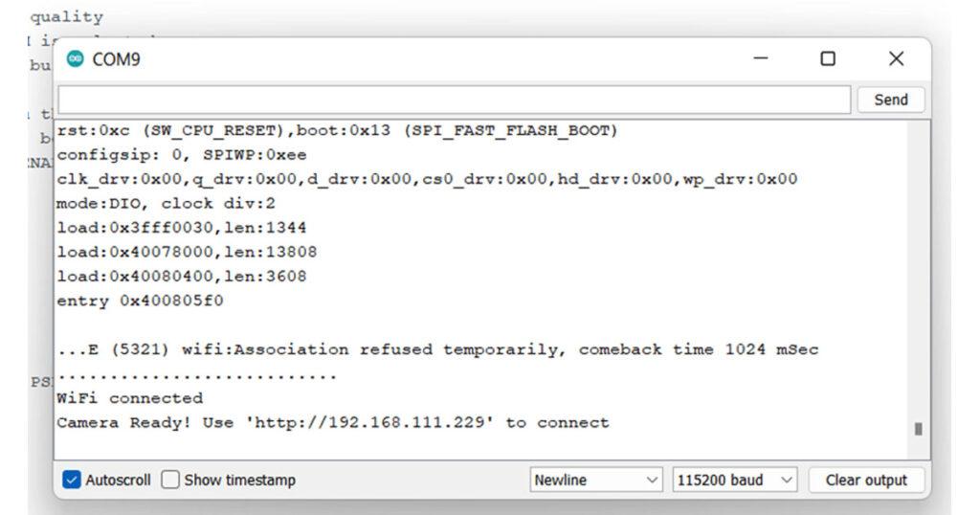Image resolution: width=980 pixels, height=515 pixels.
Task: Disable the Autoscroll checkbox
Action: point(72,480)
